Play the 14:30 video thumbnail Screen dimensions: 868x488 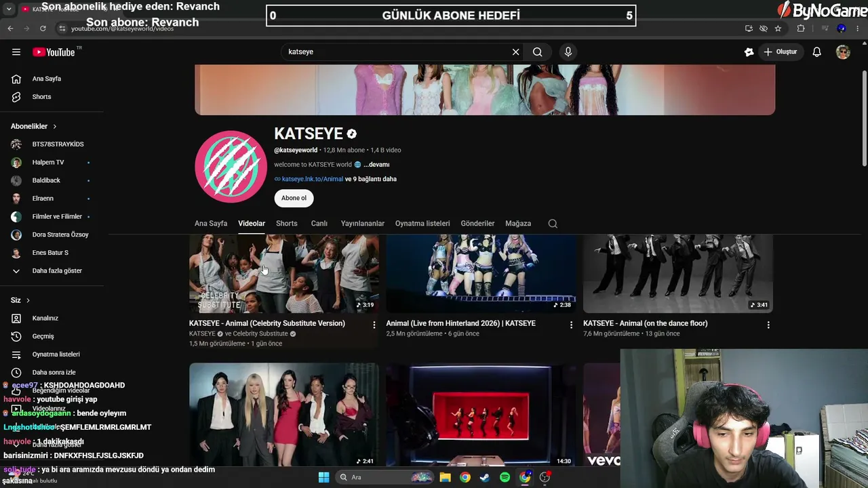(x=481, y=415)
